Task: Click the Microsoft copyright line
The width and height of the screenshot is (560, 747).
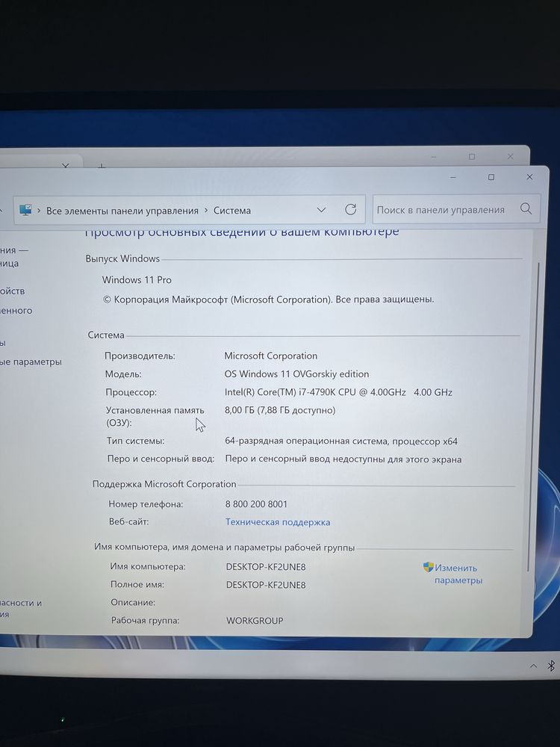Action: pos(269,300)
